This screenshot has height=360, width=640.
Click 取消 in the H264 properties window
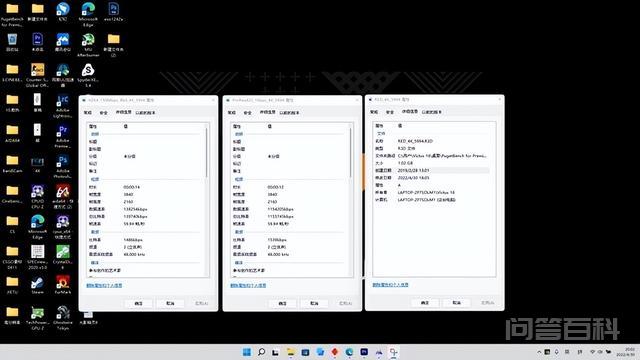point(170,303)
